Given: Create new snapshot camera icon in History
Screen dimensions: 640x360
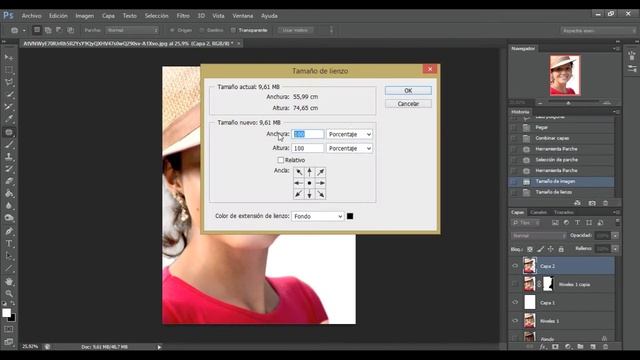Looking at the screenshot, I should tap(592, 203).
